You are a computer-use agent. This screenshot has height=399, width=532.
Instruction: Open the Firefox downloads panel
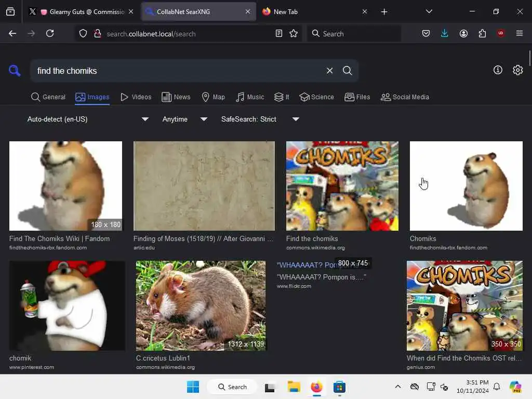[445, 33]
